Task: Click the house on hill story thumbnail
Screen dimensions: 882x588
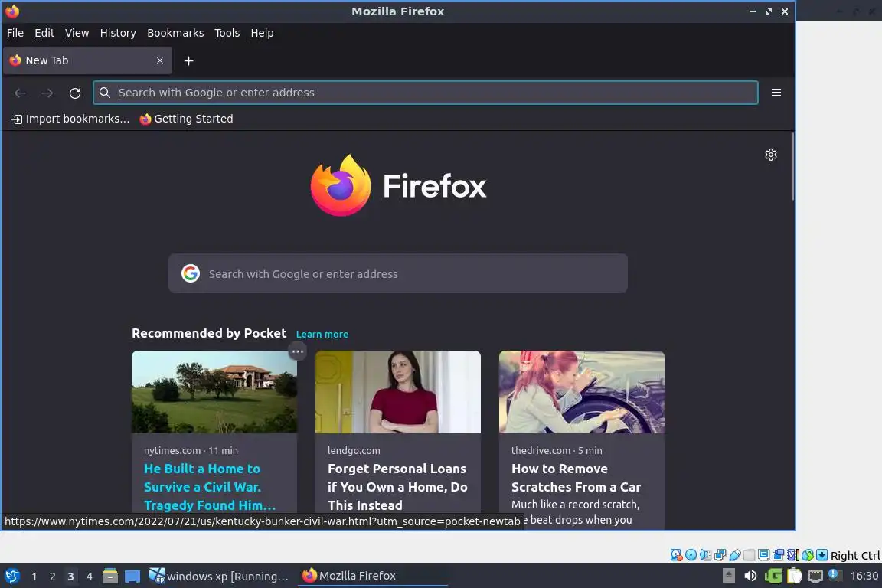Action: pyautogui.click(x=214, y=392)
